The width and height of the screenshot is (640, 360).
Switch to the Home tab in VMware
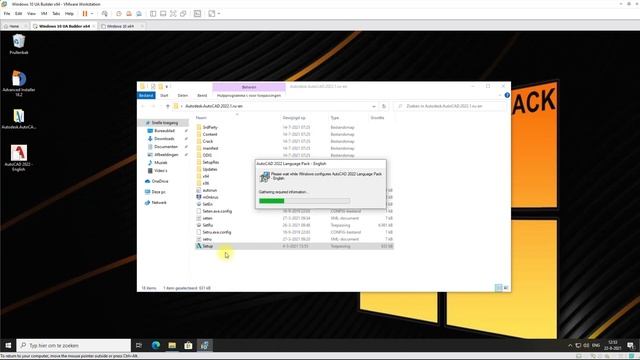(x=14, y=26)
